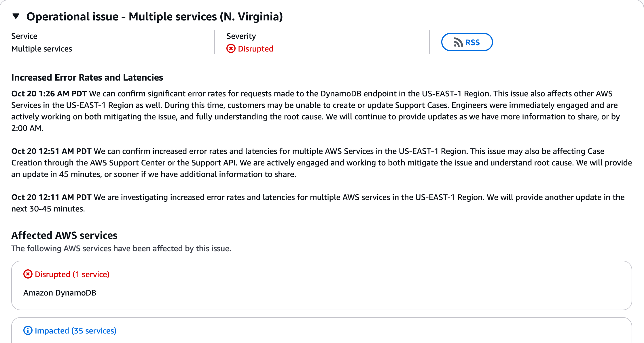644x343 pixels.
Task: Click the Affected AWS services heading
Action: (x=64, y=235)
